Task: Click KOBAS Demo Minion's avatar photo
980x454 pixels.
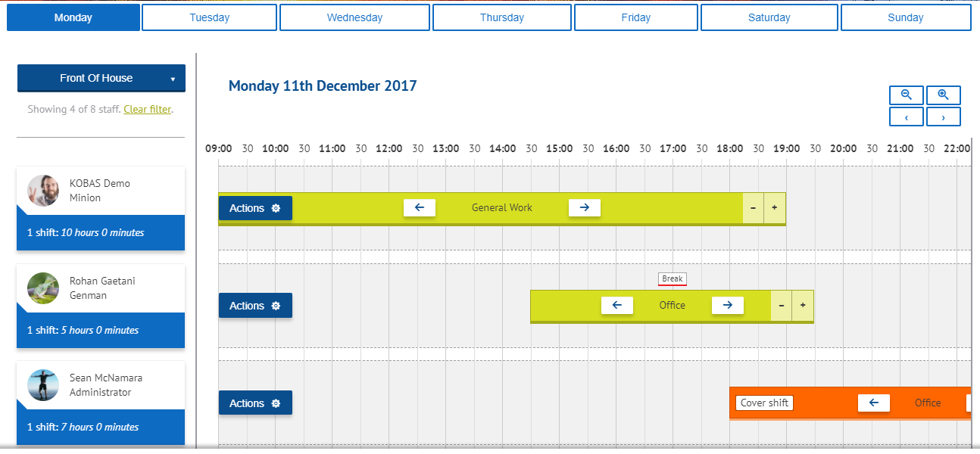Action: tap(43, 191)
